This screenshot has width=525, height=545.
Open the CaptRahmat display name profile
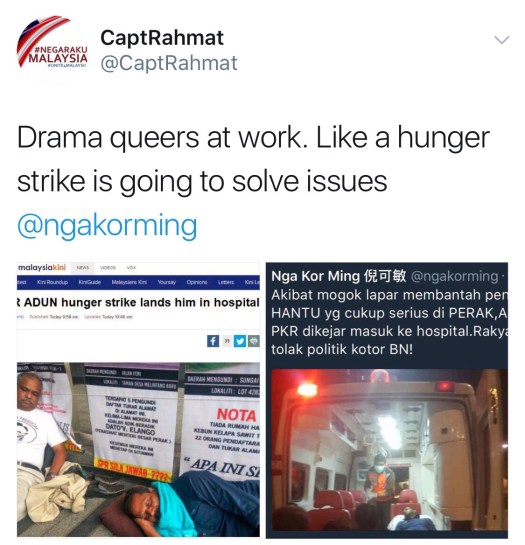(x=162, y=38)
